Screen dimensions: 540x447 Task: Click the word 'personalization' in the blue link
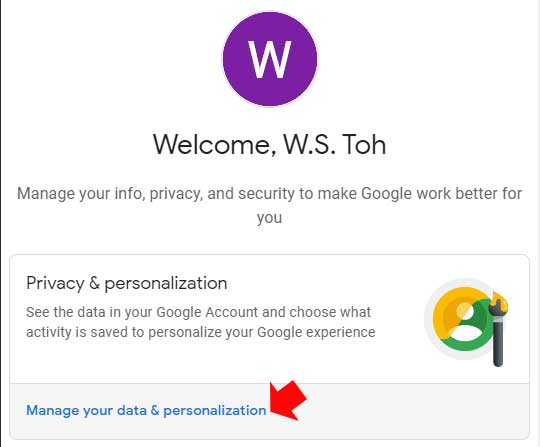click(x=215, y=411)
